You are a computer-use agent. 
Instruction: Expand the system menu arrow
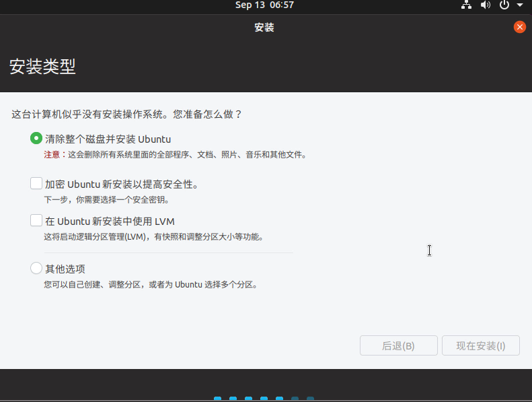click(520, 5)
